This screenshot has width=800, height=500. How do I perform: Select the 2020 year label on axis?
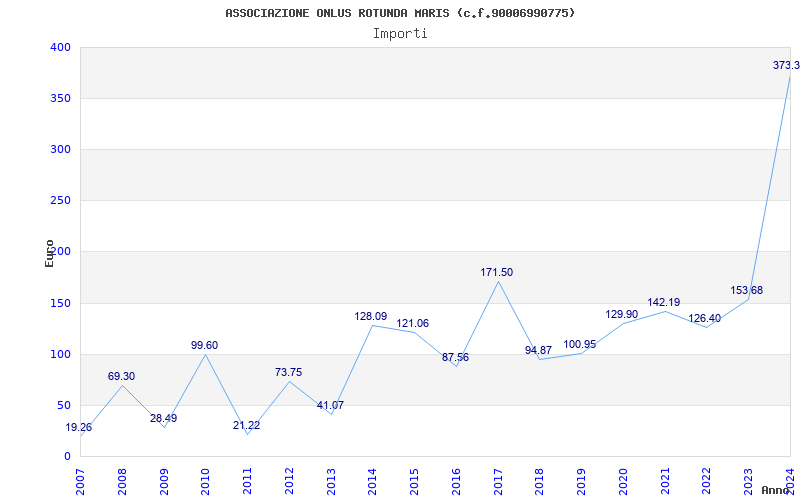tap(623, 482)
